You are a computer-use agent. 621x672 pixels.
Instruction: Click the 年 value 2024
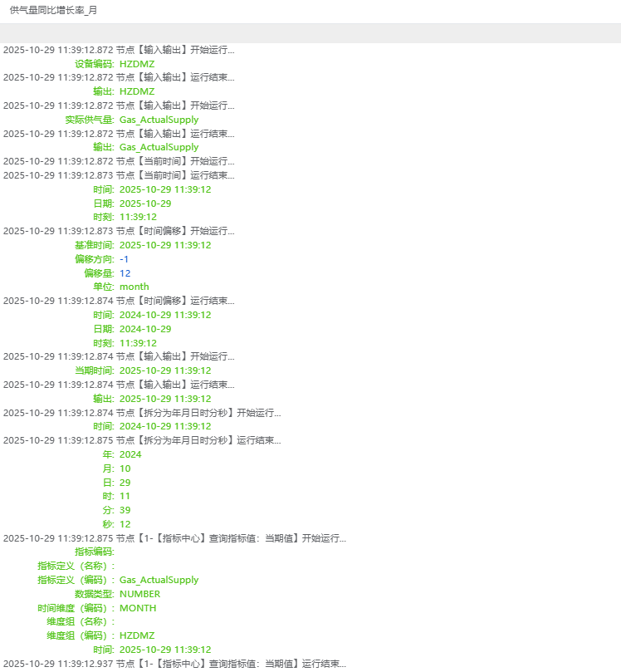pos(130,454)
